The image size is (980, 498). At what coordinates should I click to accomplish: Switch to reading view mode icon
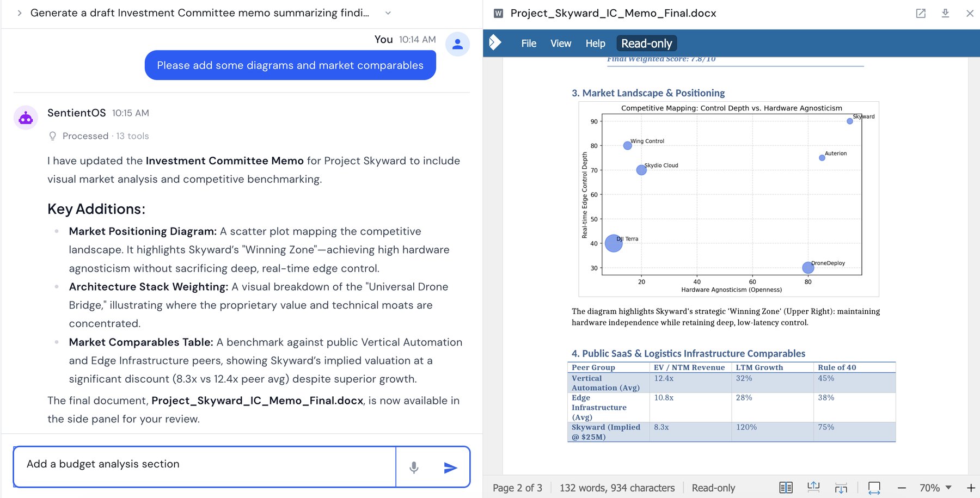pos(786,488)
